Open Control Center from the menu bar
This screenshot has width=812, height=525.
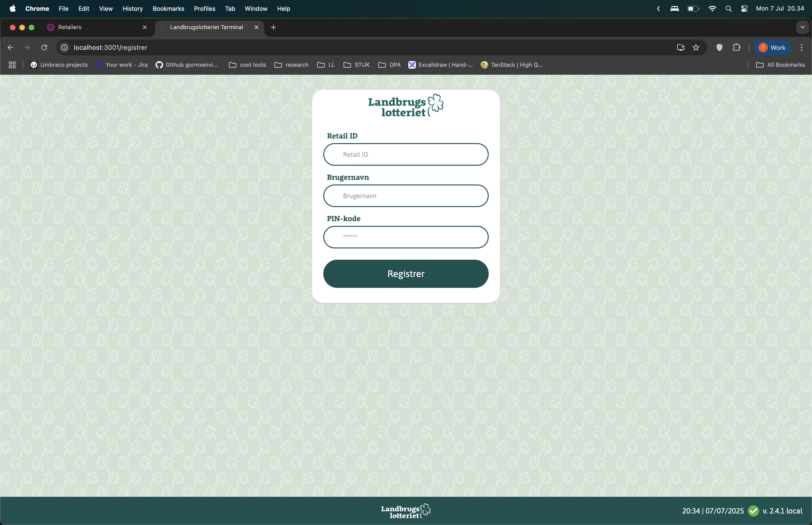pos(744,8)
